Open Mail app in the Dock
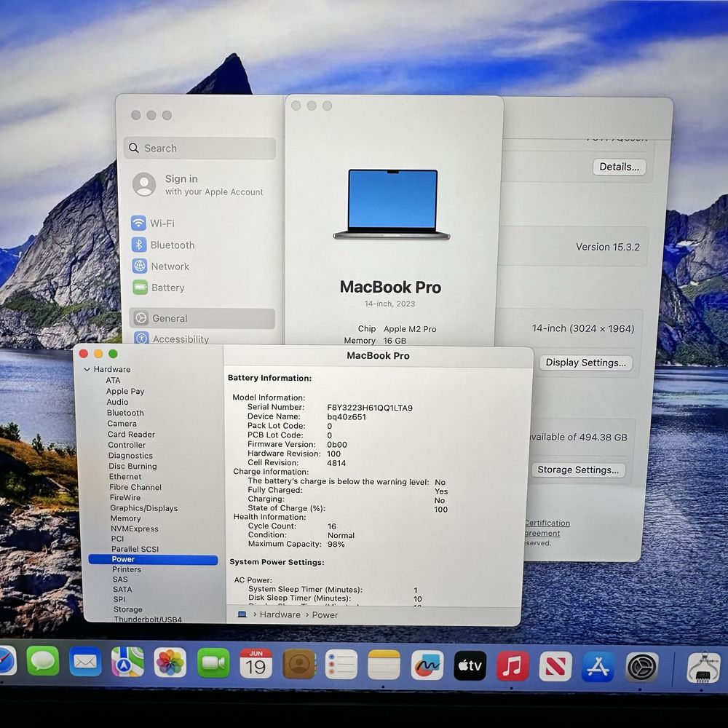This screenshot has width=728, height=728. click(85, 661)
